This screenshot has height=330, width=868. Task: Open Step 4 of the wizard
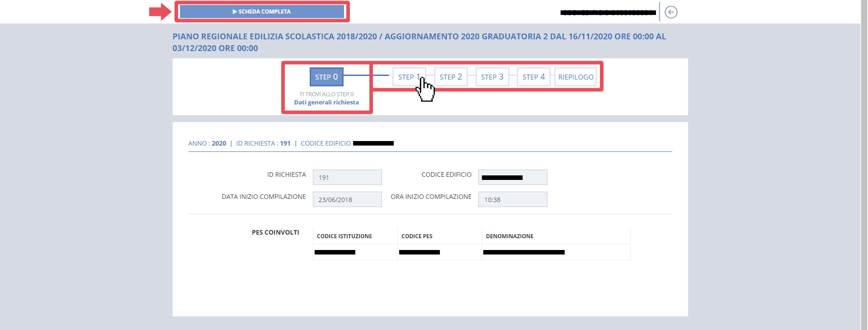(x=533, y=77)
